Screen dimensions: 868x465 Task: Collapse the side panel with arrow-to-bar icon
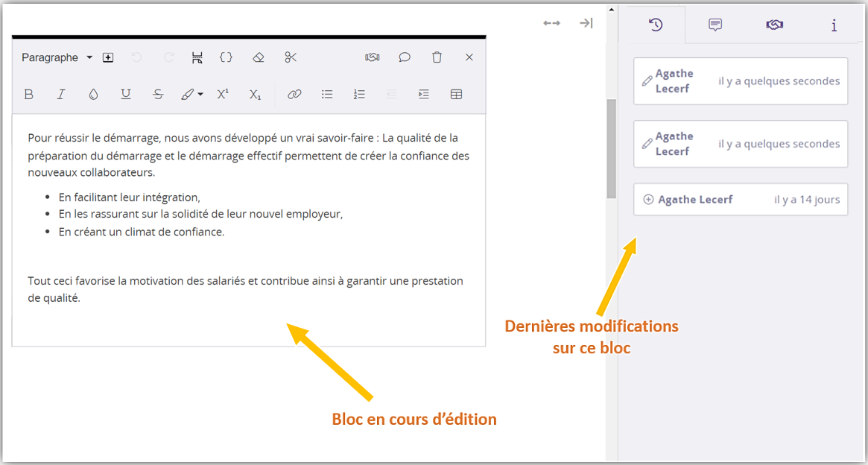(586, 23)
